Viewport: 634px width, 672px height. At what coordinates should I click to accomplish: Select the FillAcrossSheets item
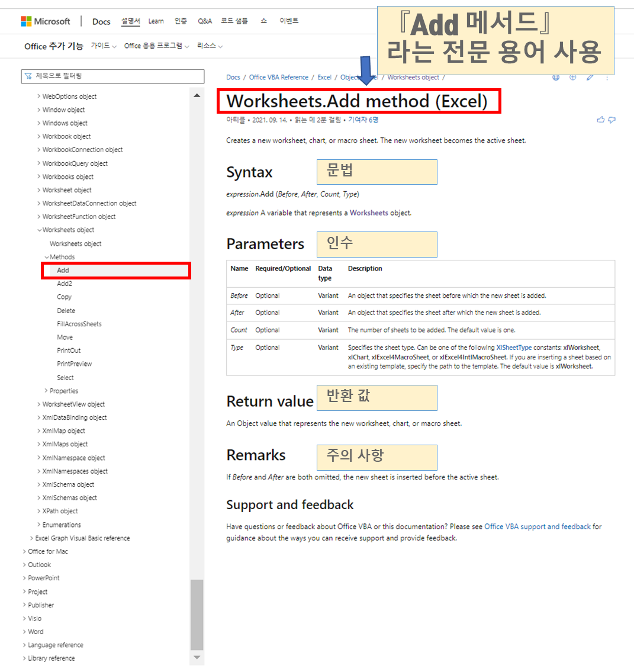(x=79, y=324)
